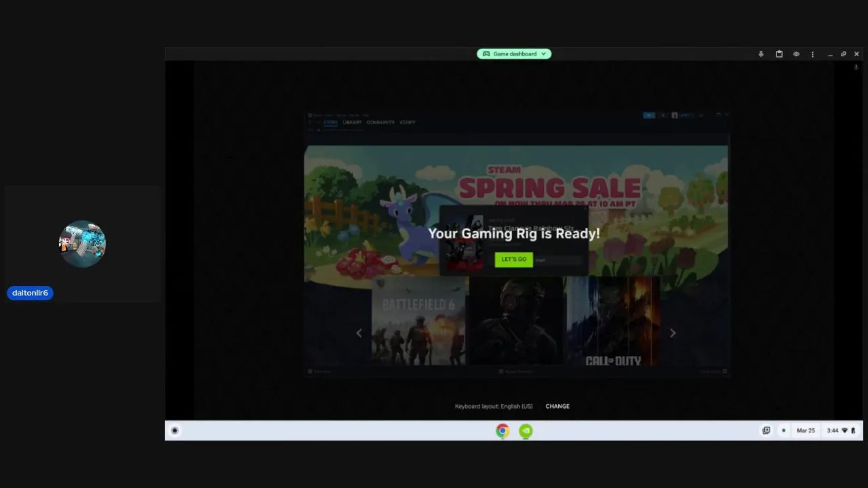Open the GeForce NOW shelf icon
Screen dimensions: 868x488
coord(526,430)
